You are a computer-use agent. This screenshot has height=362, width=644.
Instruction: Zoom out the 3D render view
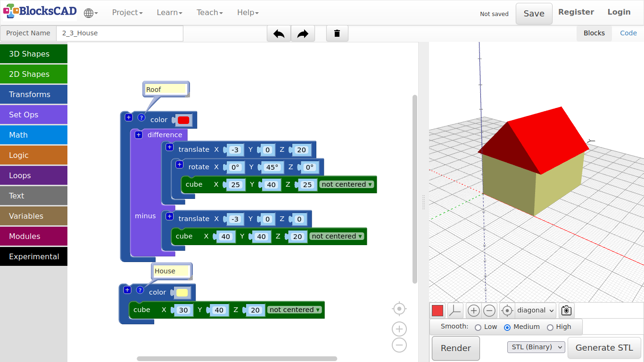tap(489, 311)
